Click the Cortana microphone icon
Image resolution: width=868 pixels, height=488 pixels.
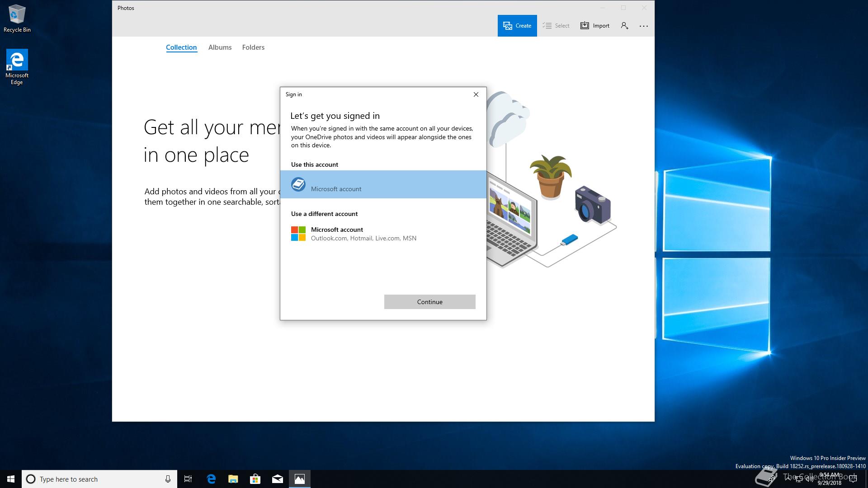(x=168, y=479)
